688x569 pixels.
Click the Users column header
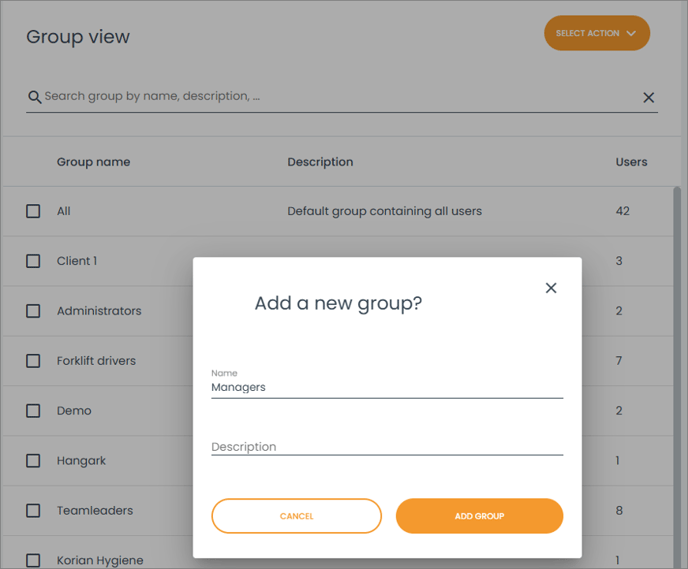(x=631, y=162)
